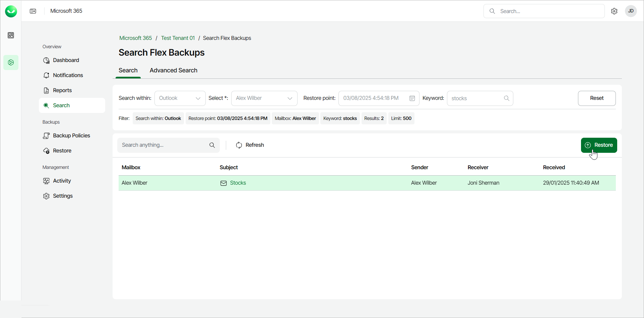Click the Refresh button

point(250,145)
